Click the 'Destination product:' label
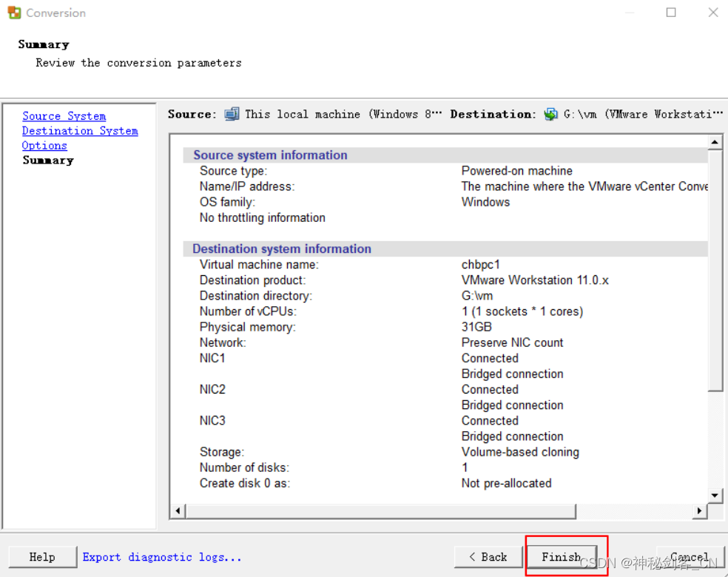This screenshot has width=728, height=577. [252, 280]
